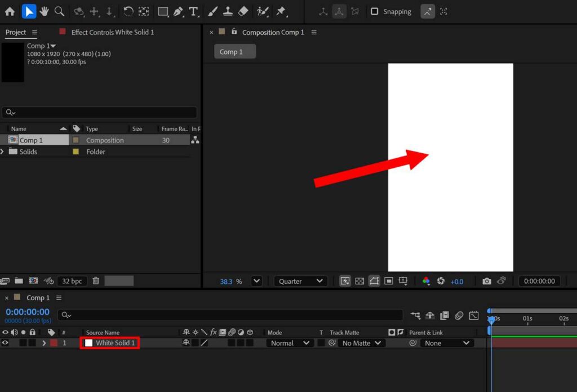Click the 01s marker on the time ruler
Viewport: 577px width, 392px height.
pos(527,318)
